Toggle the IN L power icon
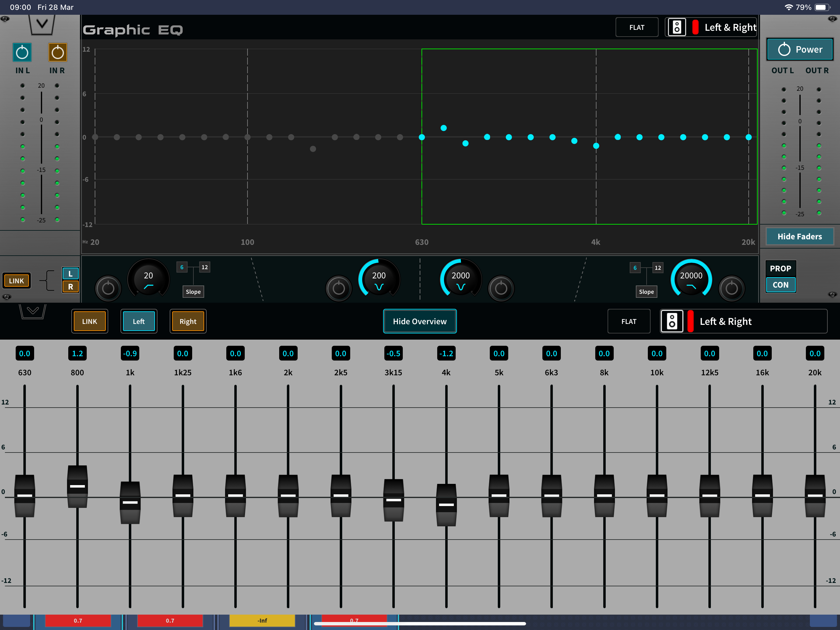The height and width of the screenshot is (630, 840). [x=22, y=52]
